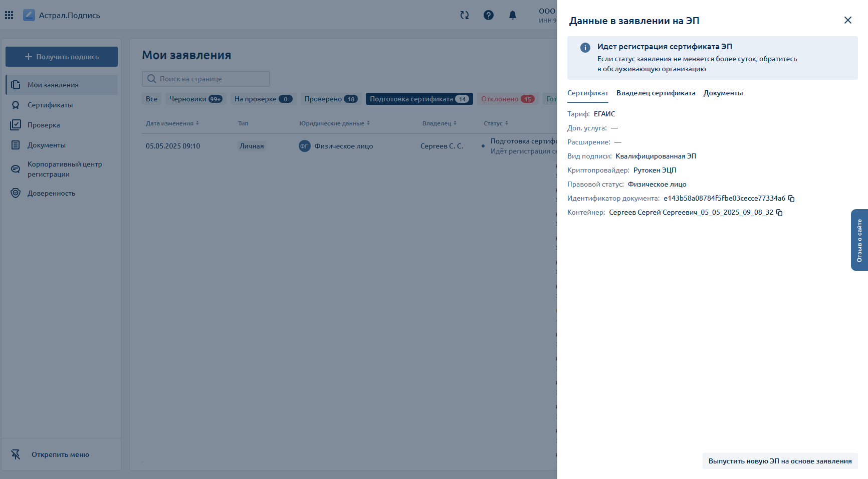Copy the document identifier value
Screen dimensions: 868x479
(791, 199)
